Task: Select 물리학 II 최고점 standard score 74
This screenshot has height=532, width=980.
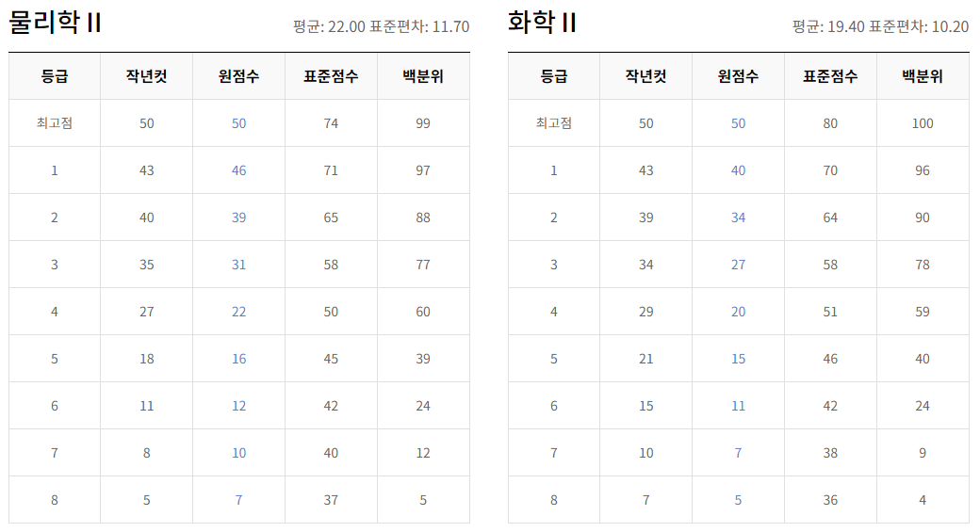Action: 332,123
